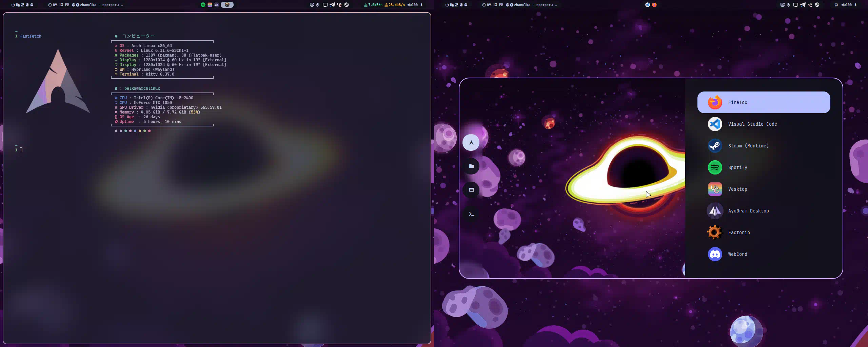Image resolution: width=868 pixels, height=347 pixels.
Task: Switch to the terminal prompt tab in launcher
Action: point(471,214)
